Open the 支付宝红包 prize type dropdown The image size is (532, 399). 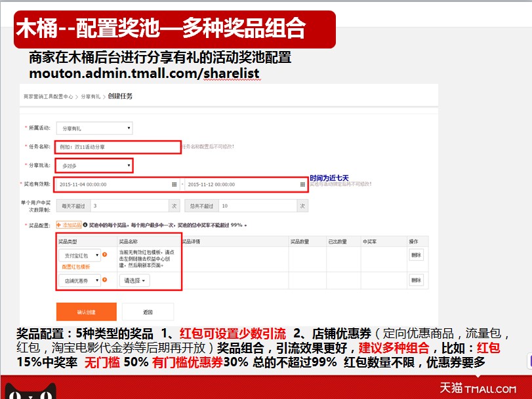pyautogui.click(x=80, y=256)
